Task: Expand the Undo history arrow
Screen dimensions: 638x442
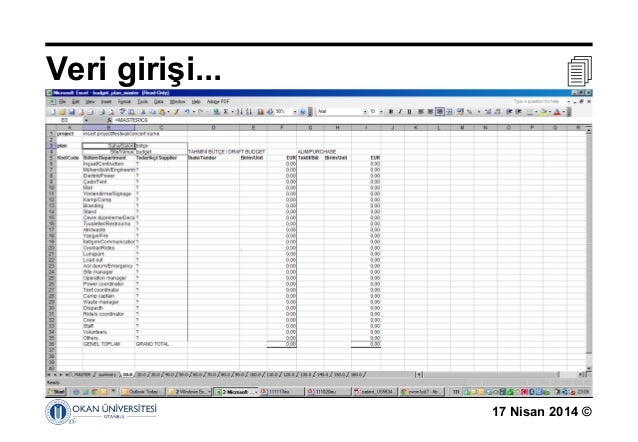Action: point(194,112)
